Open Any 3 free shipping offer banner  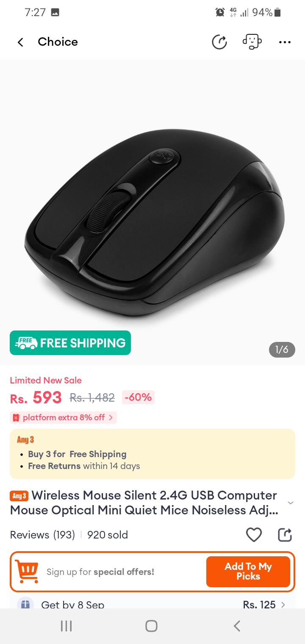point(152,454)
